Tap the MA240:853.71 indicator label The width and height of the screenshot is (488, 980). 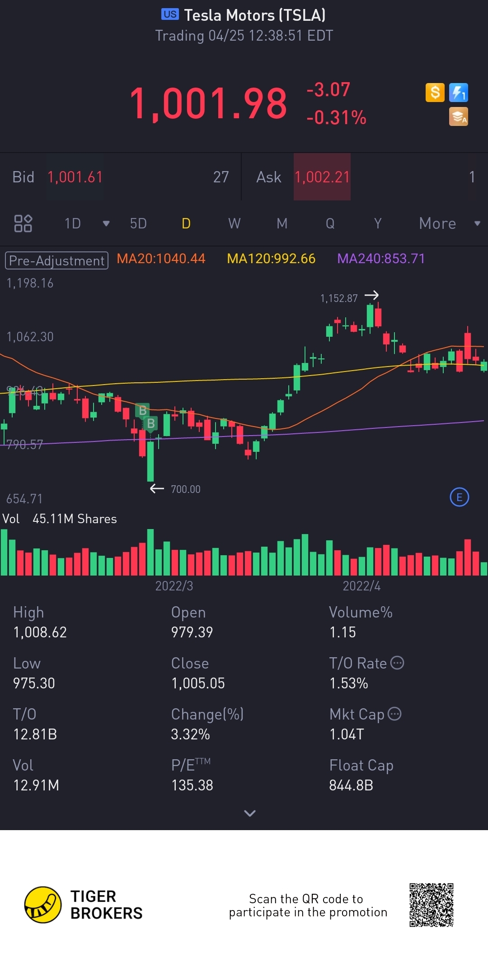(x=381, y=259)
